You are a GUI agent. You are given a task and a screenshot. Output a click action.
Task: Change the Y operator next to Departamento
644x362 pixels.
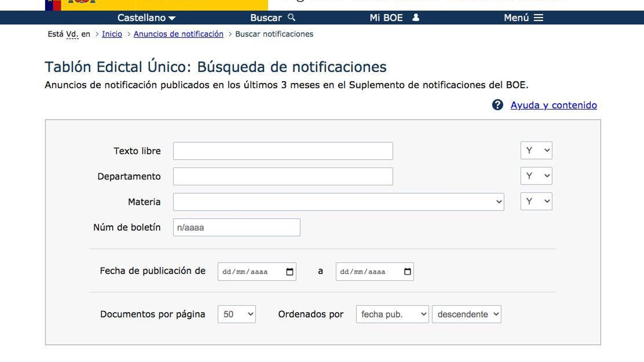[x=536, y=176]
